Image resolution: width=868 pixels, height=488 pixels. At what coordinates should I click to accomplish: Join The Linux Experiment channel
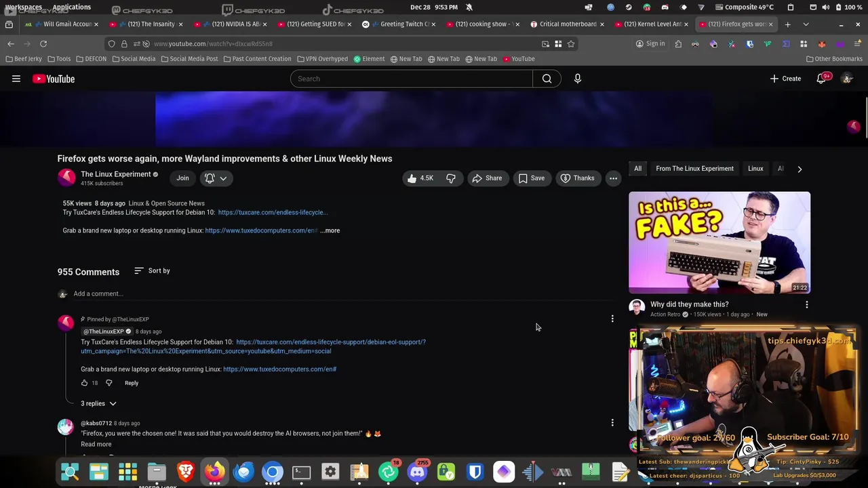pyautogui.click(x=182, y=178)
